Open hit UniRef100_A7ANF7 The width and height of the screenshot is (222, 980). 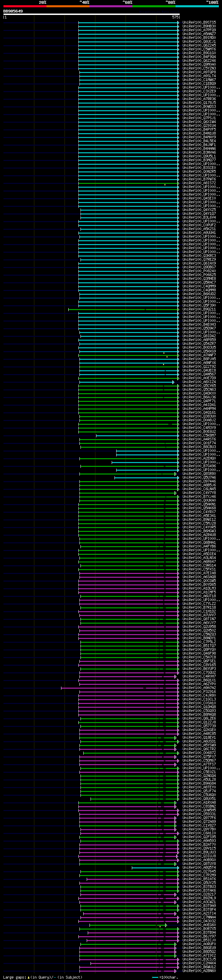(199, 355)
